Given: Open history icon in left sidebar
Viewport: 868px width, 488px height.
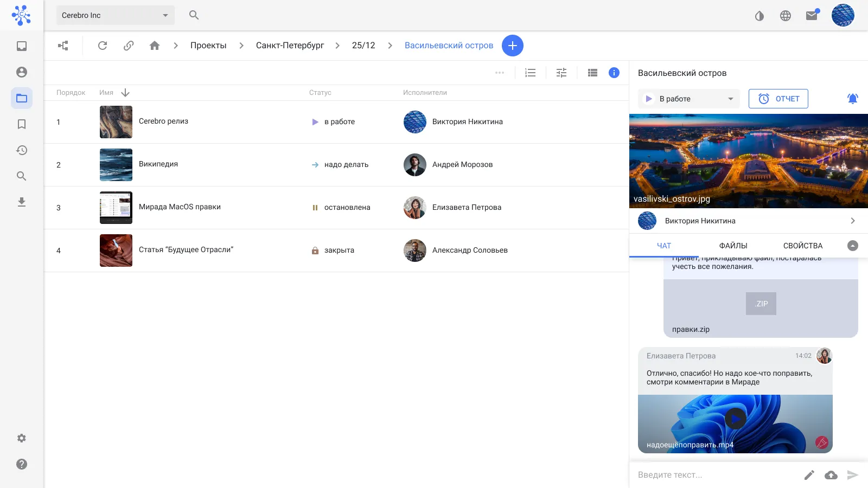Looking at the screenshot, I should [22, 150].
